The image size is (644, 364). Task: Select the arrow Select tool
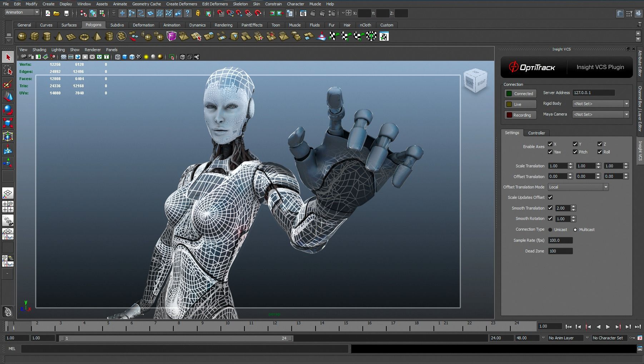click(x=8, y=57)
